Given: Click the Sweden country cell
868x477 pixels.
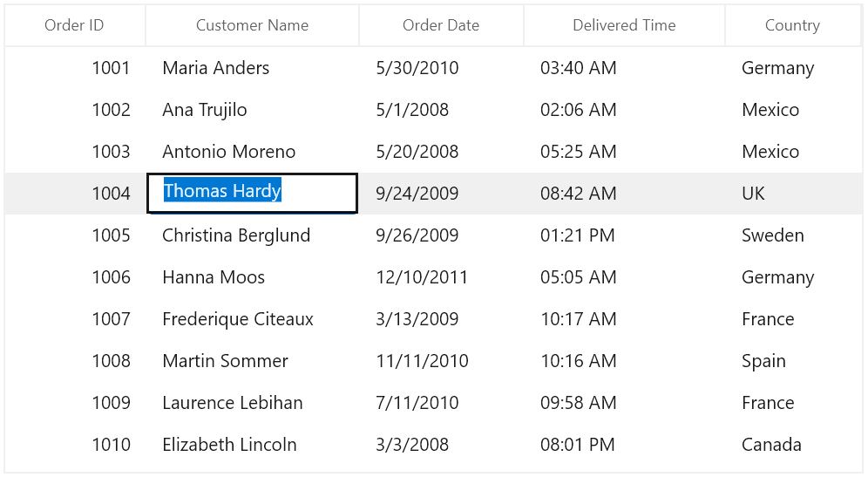Looking at the screenshot, I should click(793, 235).
